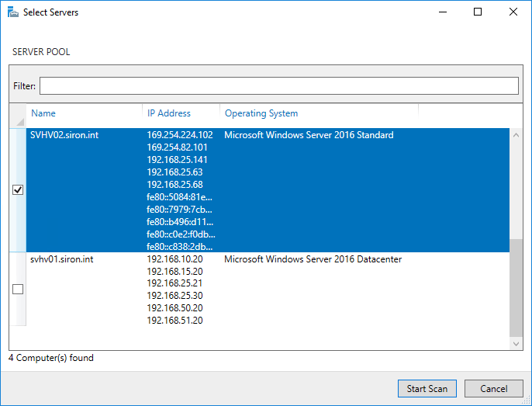Click Microsoft Windows Server 2016 Datacenter cell
The width and height of the screenshot is (532, 406).
313,259
